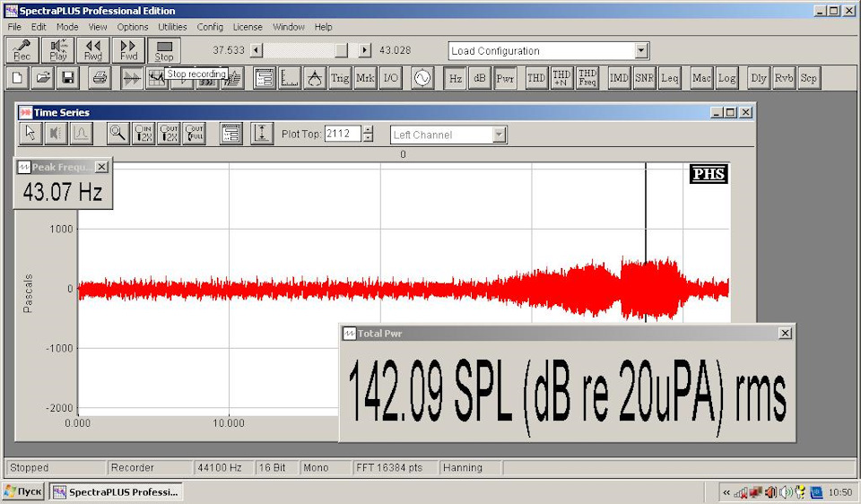Click the I/O toolbar button

pyautogui.click(x=390, y=78)
